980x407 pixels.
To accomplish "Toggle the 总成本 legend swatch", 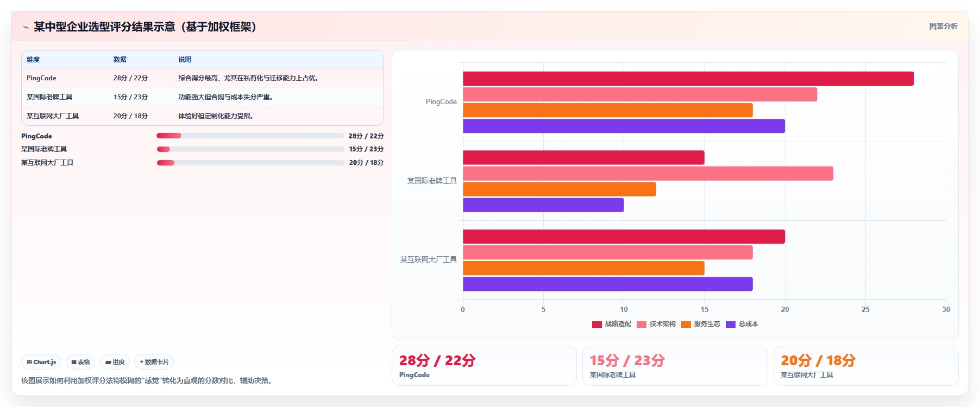I will coord(731,325).
